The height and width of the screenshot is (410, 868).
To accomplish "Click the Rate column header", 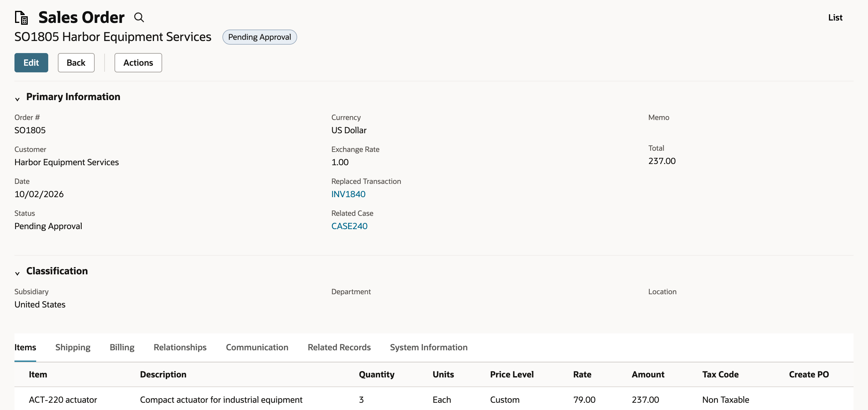I will tap(582, 375).
